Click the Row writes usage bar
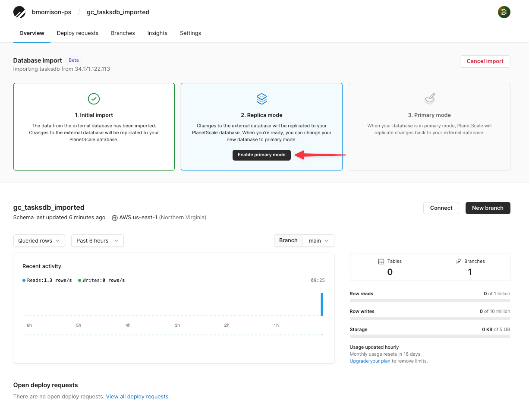The width and height of the screenshot is (529, 420). click(430, 319)
